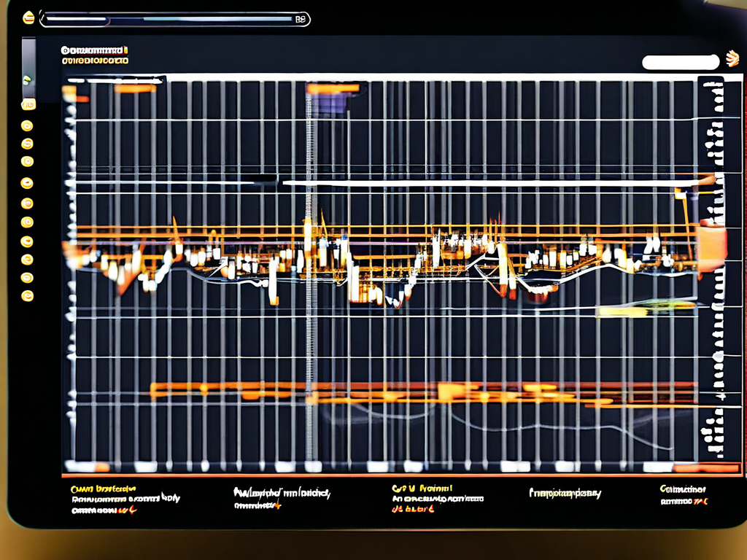Viewport: 747px width, 560px height.
Task: Select the first yellow legend label below the chart
Action: coord(103,489)
